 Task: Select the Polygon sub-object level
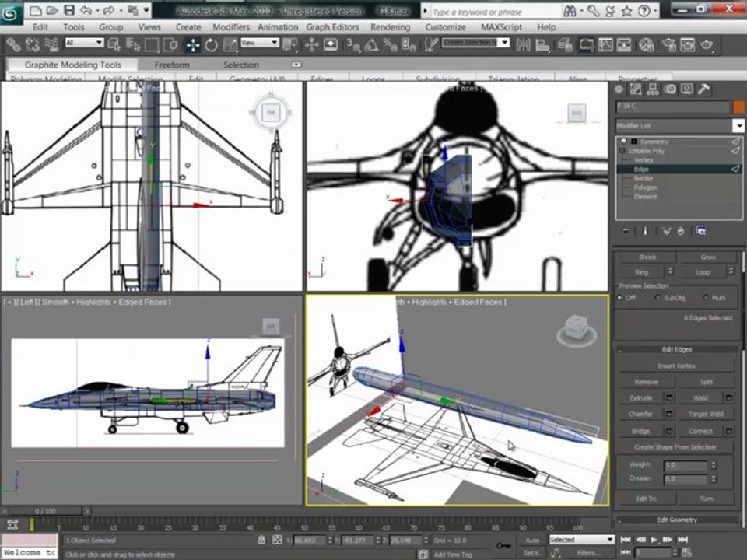pyautogui.click(x=646, y=187)
